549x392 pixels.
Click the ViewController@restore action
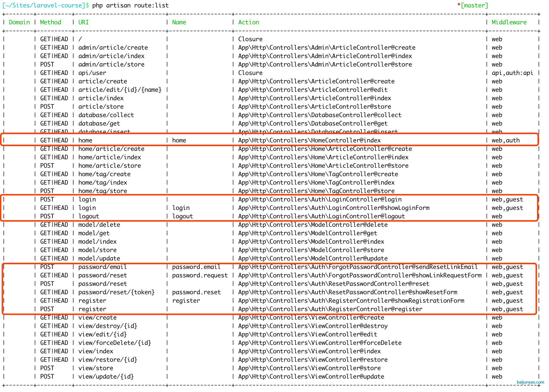pyautogui.click(x=313, y=360)
